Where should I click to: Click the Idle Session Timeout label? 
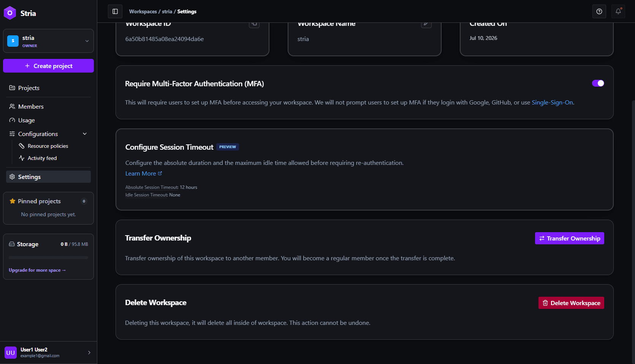pyautogui.click(x=146, y=195)
